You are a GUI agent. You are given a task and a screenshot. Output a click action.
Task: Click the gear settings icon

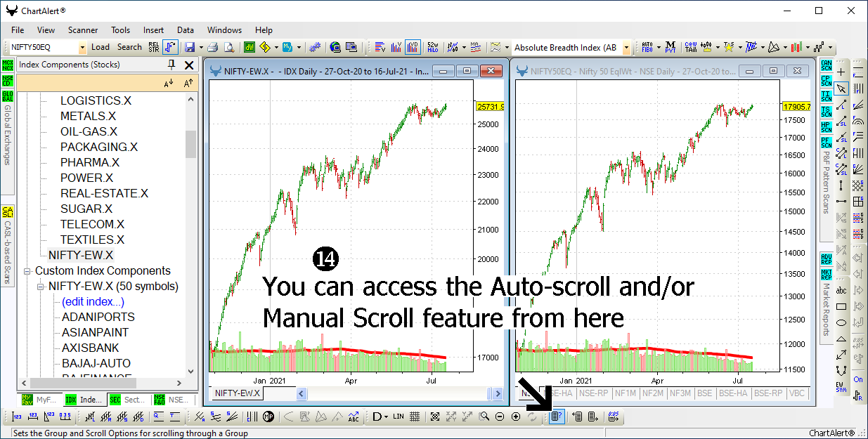[x=315, y=47]
